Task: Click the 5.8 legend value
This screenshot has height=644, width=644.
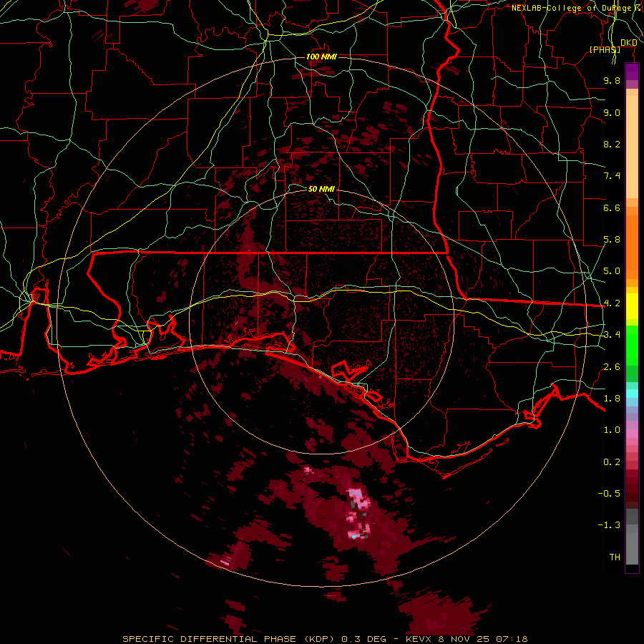Action: point(612,240)
